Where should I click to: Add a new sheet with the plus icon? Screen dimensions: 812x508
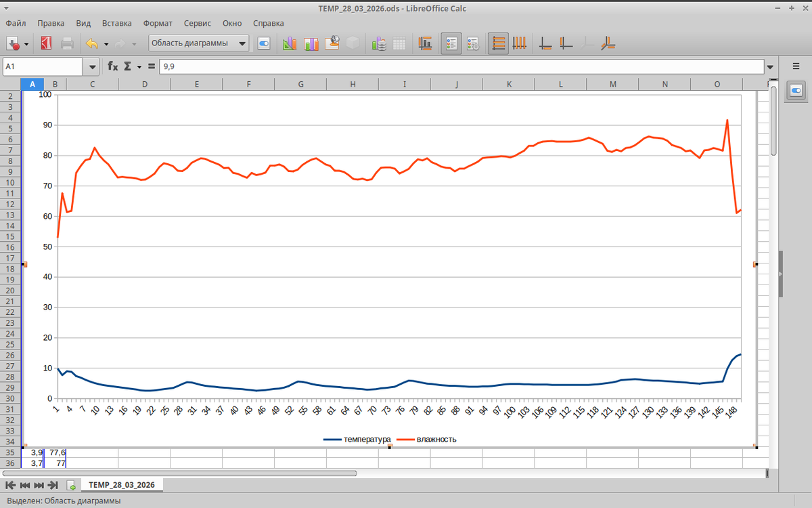pyautogui.click(x=71, y=485)
